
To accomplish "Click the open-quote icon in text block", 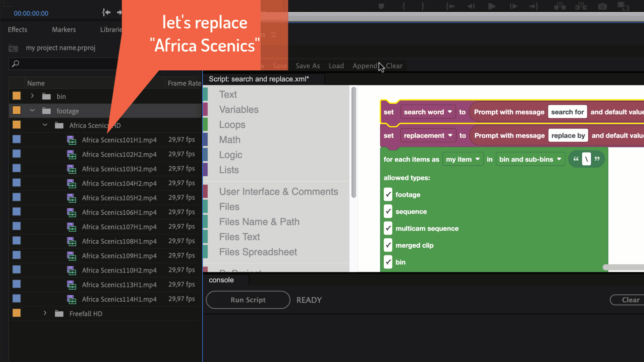I will click(x=576, y=159).
